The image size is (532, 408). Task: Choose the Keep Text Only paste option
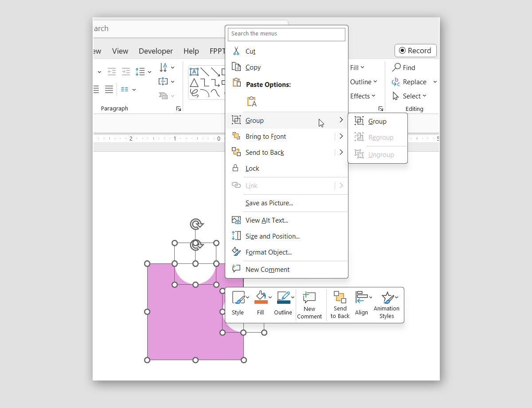[252, 102]
